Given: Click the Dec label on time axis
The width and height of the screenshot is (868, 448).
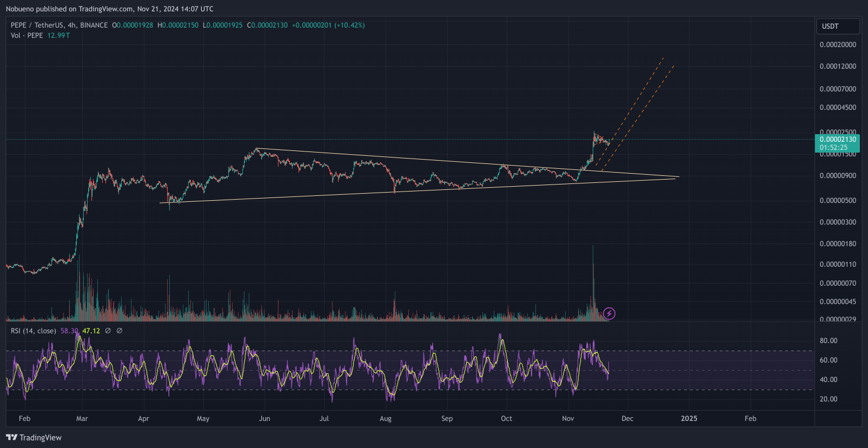Looking at the screenshot, I should click(x=627, y=419).
